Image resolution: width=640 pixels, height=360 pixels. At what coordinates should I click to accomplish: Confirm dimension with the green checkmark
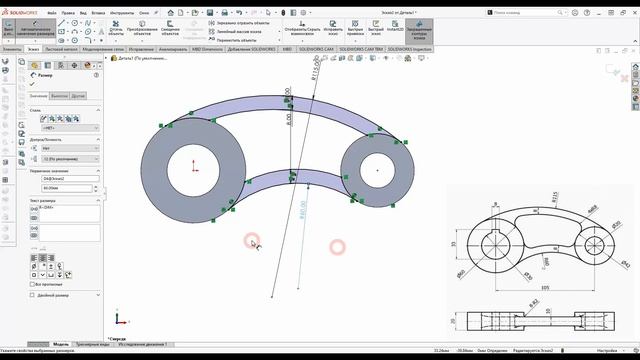pos(32,84)
